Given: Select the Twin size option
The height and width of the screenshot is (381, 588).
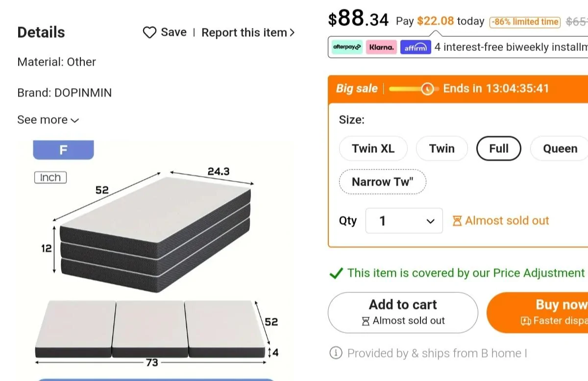Looking at the screenshot, I should pyautogui.click(x=441, y=148).
